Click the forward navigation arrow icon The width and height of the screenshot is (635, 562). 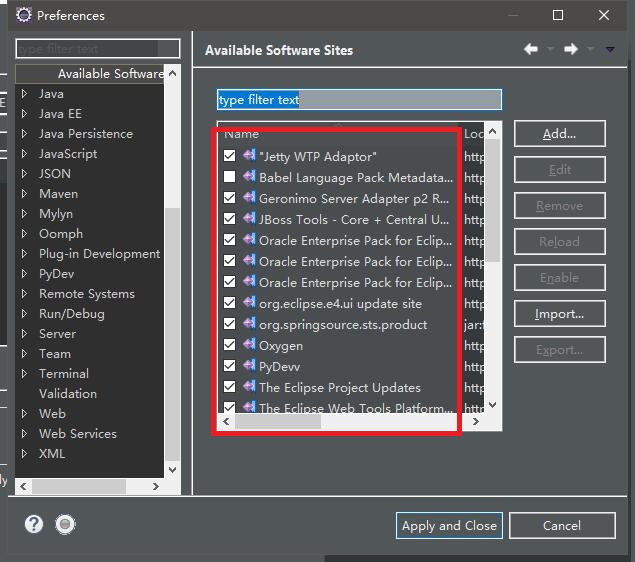(571, 49)
